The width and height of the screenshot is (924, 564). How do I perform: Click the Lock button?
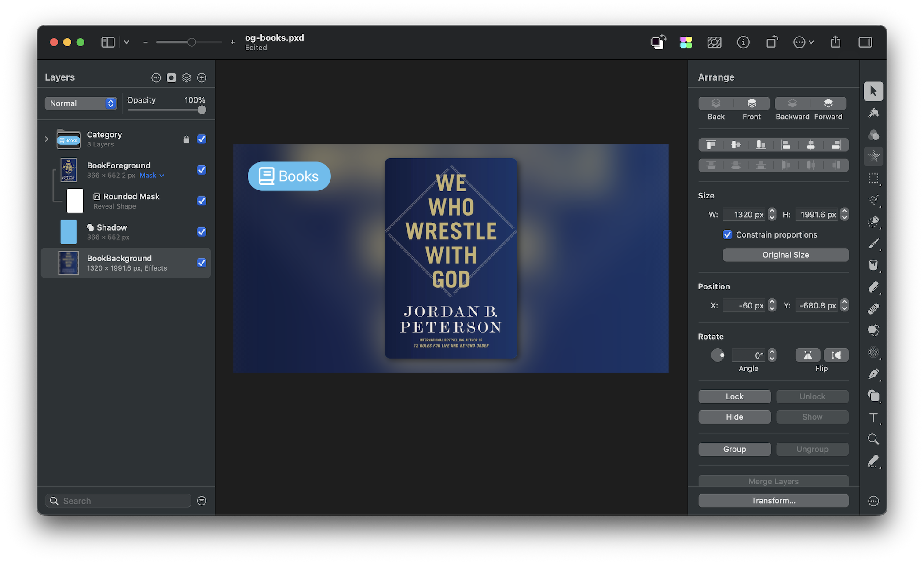tap(734, 396)
